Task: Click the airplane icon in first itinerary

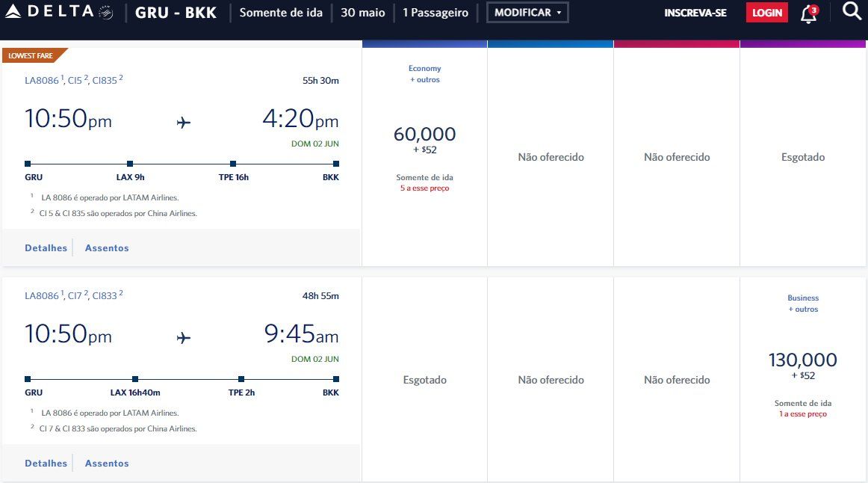Action: 184,122
